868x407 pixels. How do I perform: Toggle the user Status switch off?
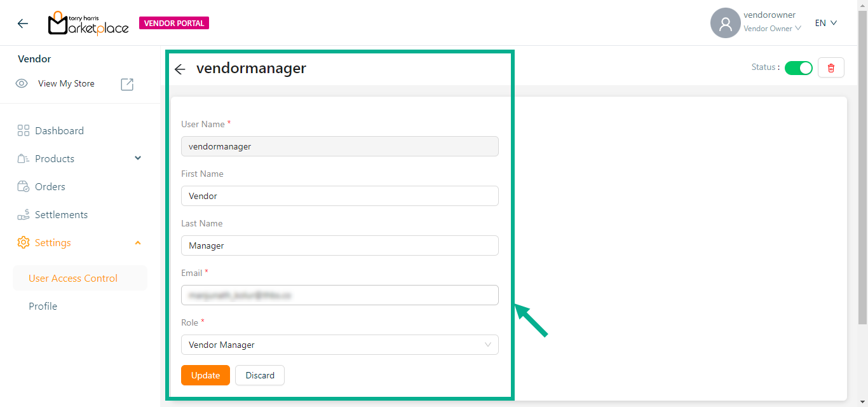[x=798, y=68]
